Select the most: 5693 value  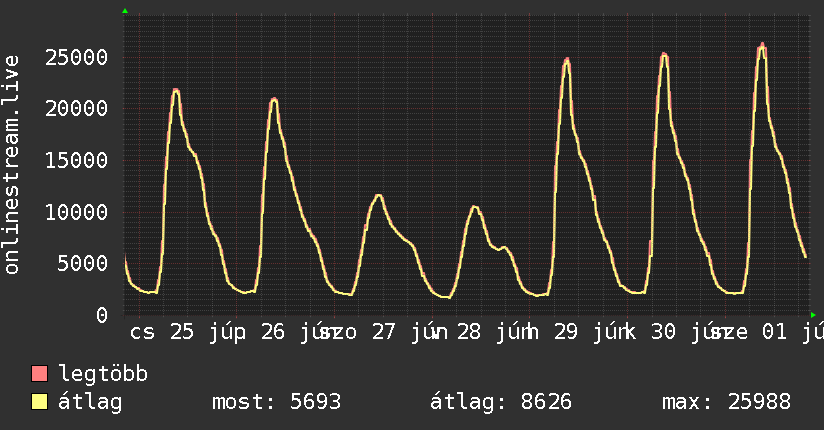coord(276,402)
